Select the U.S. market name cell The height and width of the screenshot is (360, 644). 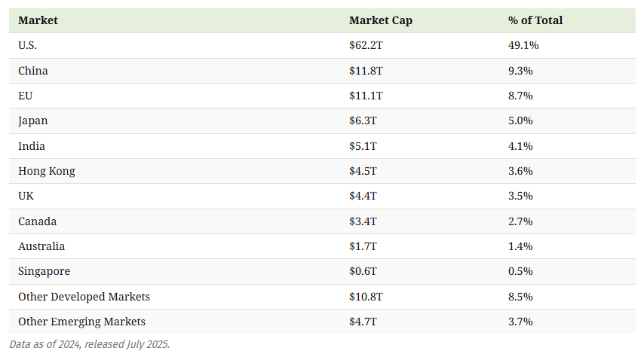tap(28, 45)
